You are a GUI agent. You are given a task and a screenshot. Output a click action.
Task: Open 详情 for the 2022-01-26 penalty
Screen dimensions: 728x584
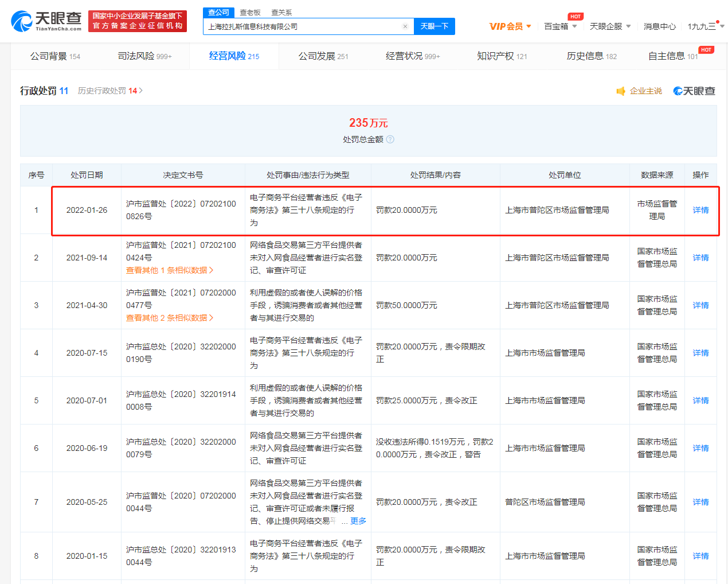(x=700, y=210)
